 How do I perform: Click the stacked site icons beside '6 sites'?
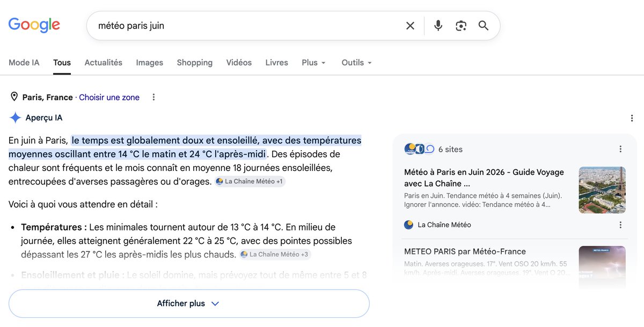pos(419,149)
